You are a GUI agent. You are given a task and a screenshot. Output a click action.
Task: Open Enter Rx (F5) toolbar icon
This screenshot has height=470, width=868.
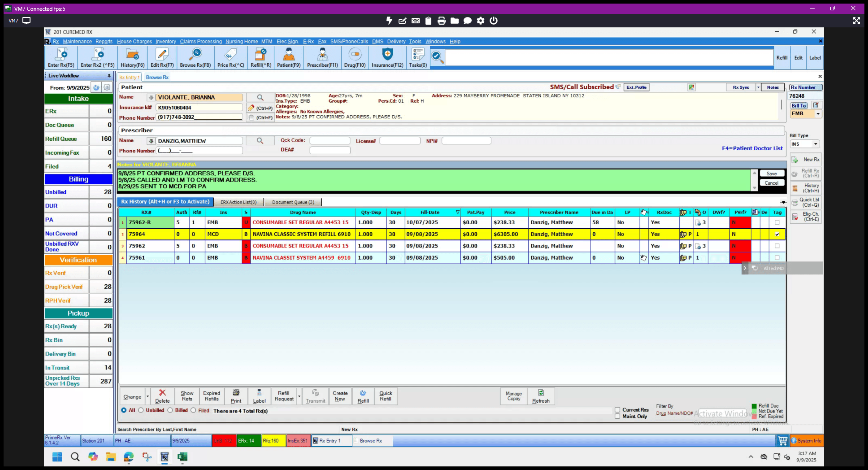click(x=61, y=58)
